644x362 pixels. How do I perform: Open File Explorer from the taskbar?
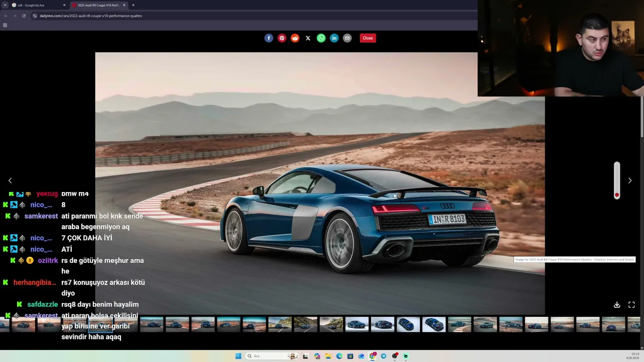(x=328, y=356)
